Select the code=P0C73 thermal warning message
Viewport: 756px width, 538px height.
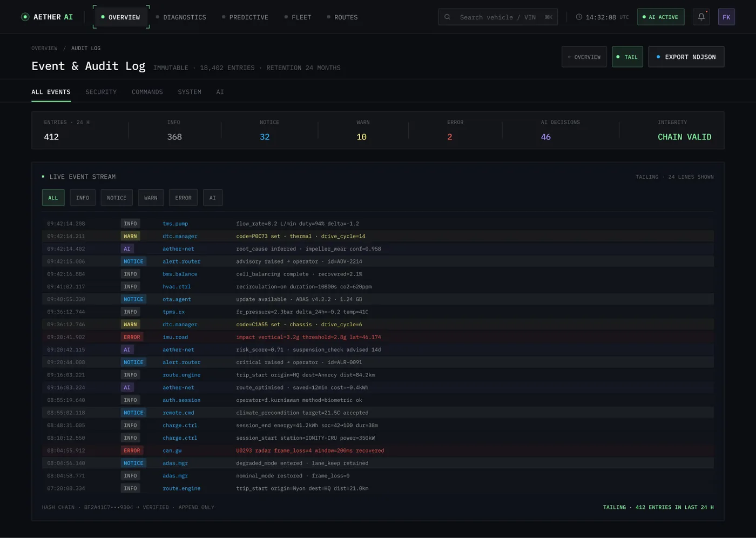click(x=301, y=236)
